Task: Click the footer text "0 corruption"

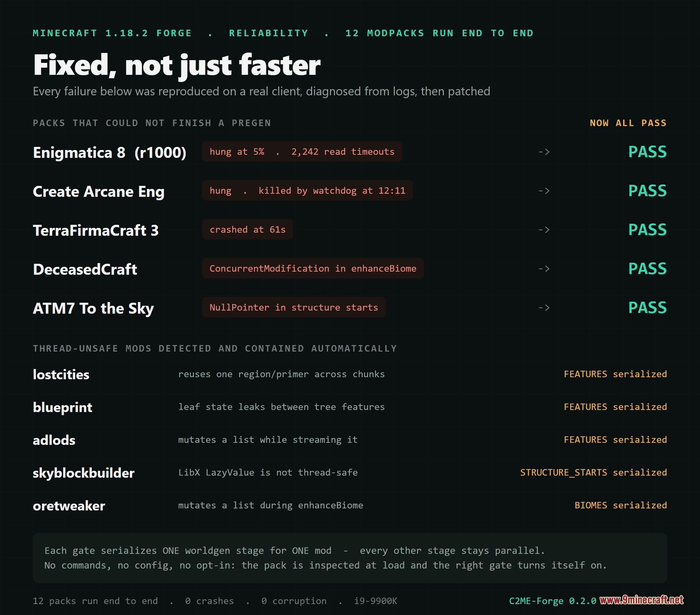Action: pos(294,601)
